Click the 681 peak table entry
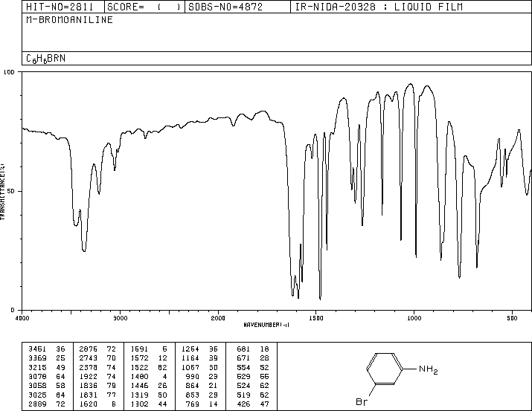 (x=253, y=349)
